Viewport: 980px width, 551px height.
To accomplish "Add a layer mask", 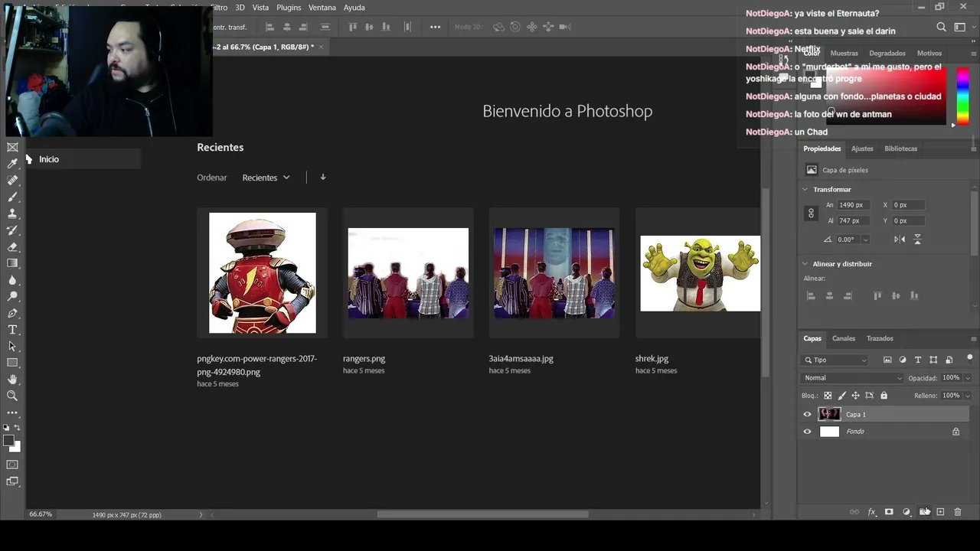I will (889, 512).
